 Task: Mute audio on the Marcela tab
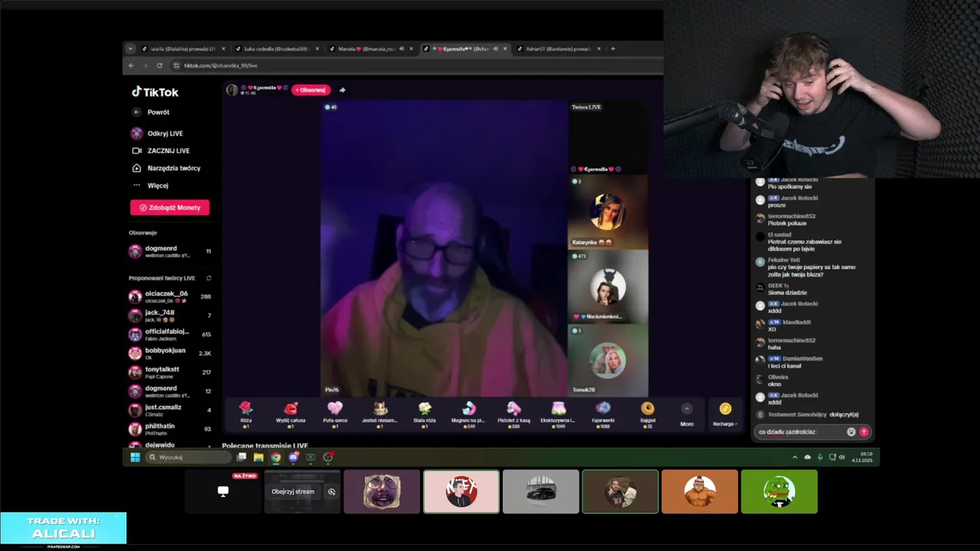tap(401, 49)
